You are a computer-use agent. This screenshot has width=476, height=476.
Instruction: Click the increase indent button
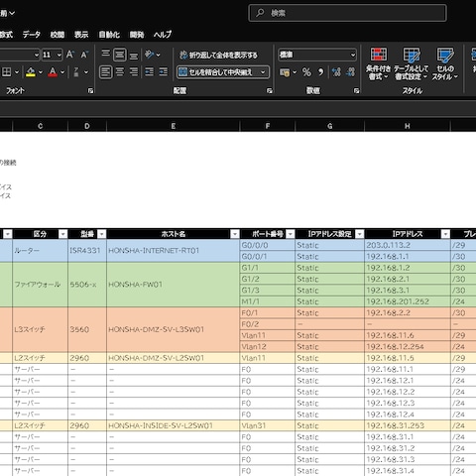coord(164,71)
